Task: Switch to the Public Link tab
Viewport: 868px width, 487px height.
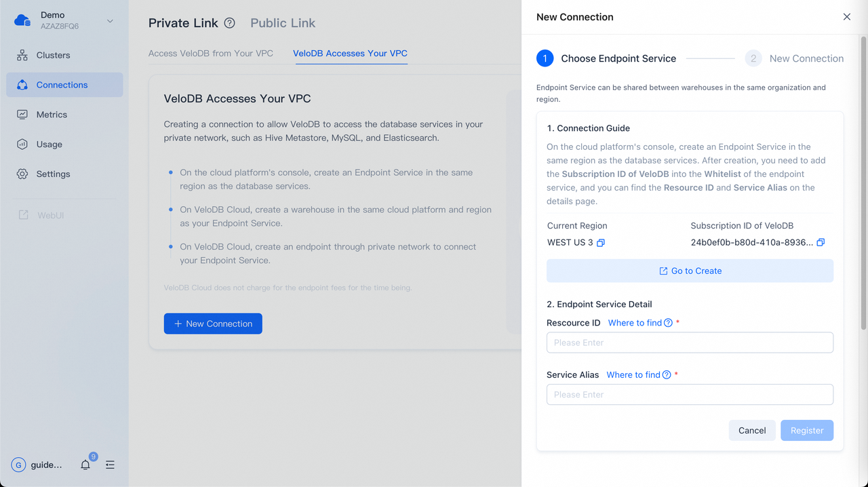Action: coord(283,23)
